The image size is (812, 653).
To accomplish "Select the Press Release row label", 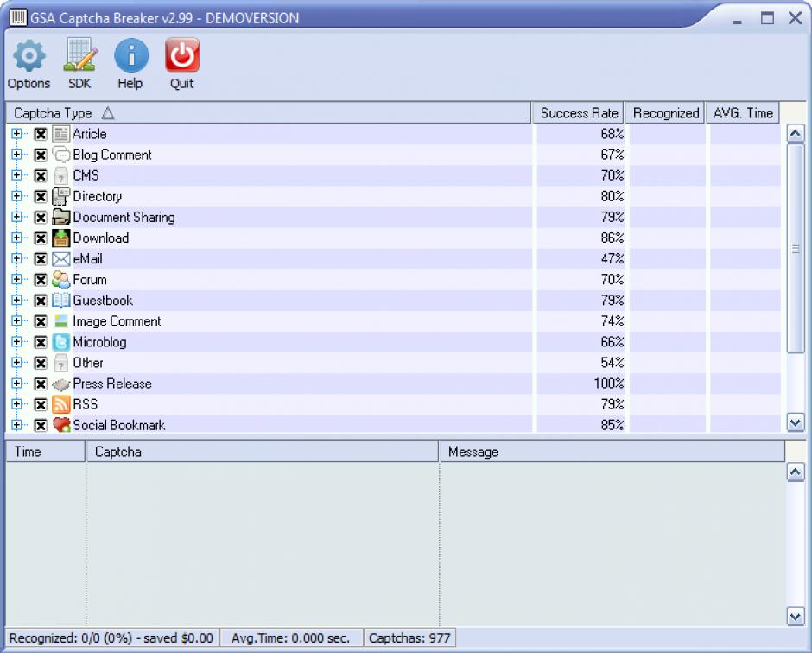I will [112, 384].
